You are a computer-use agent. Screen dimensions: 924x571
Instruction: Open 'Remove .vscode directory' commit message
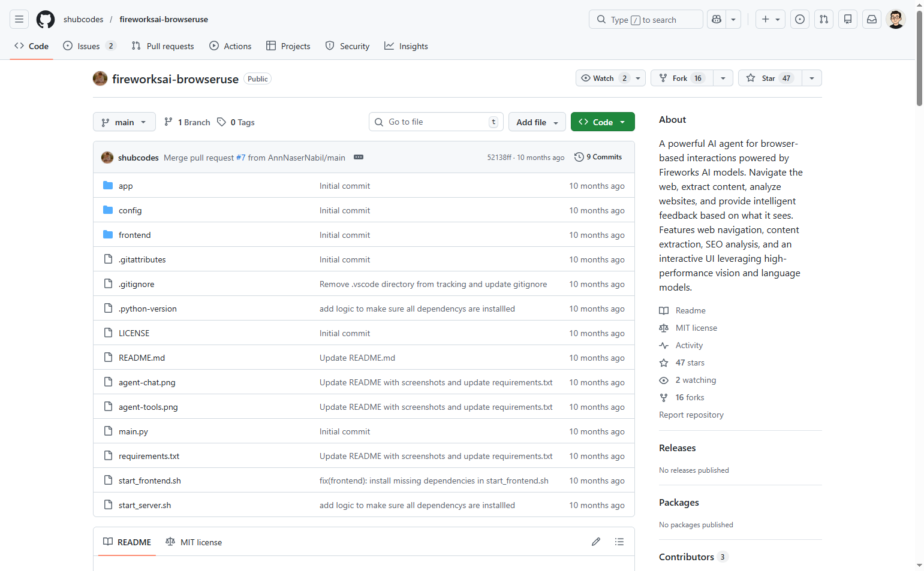[x=433, y=284]
